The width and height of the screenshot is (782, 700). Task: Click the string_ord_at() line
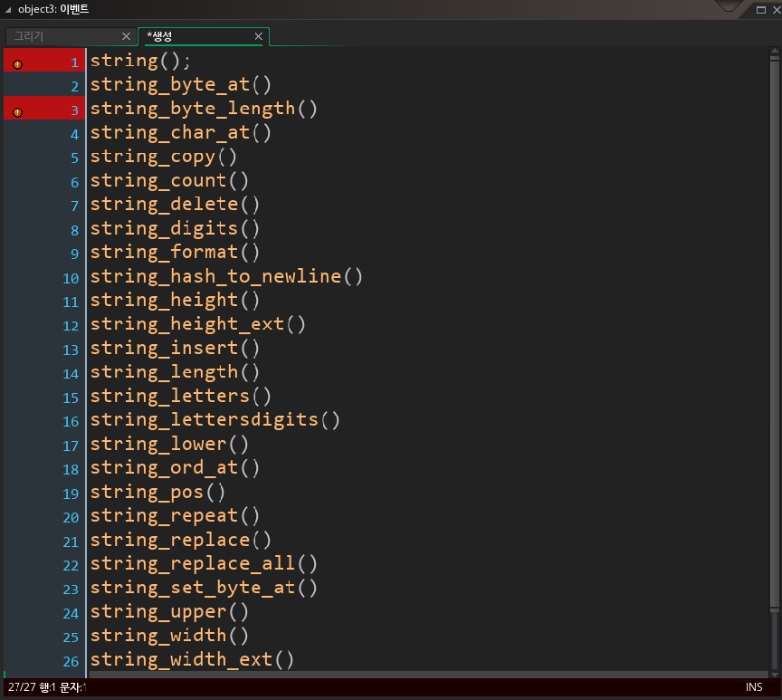coord(175,467)
